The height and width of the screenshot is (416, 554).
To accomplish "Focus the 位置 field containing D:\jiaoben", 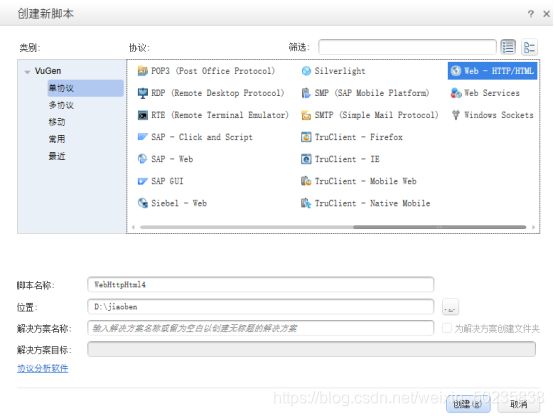I will 260,306.
